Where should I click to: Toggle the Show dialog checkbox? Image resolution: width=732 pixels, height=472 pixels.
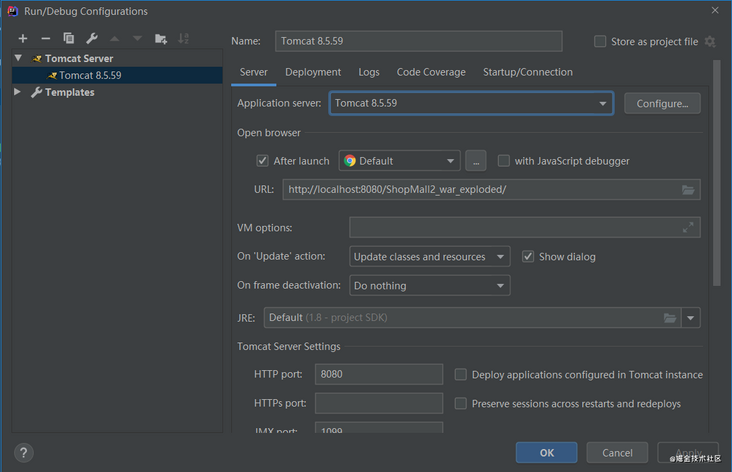pos(528,257)
